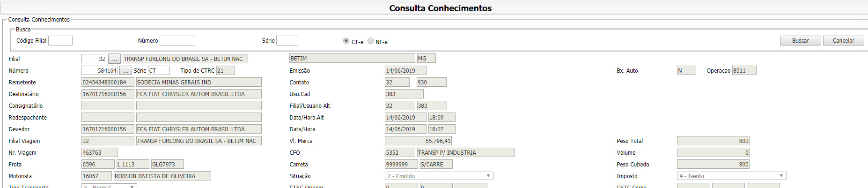Viewport: 868px width, 188px height.
Task: Select the Série field containing CT
Action: 159,71
